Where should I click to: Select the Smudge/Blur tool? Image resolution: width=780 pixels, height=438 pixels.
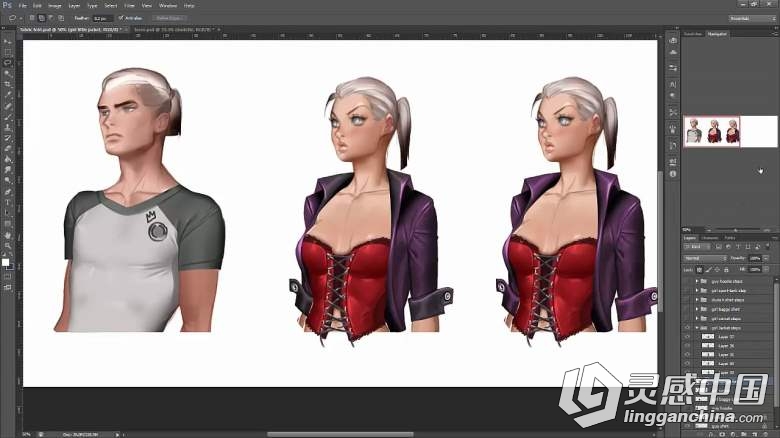(7, 170)
